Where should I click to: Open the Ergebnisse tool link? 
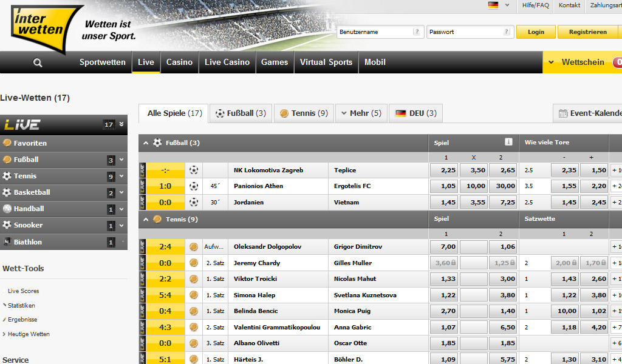click(22, 319)
